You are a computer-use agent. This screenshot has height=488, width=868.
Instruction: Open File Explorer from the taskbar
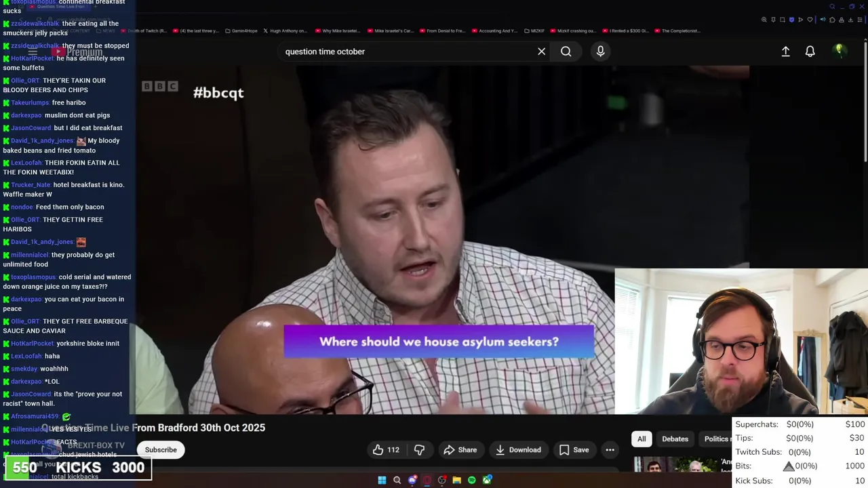tap(457, 481)
